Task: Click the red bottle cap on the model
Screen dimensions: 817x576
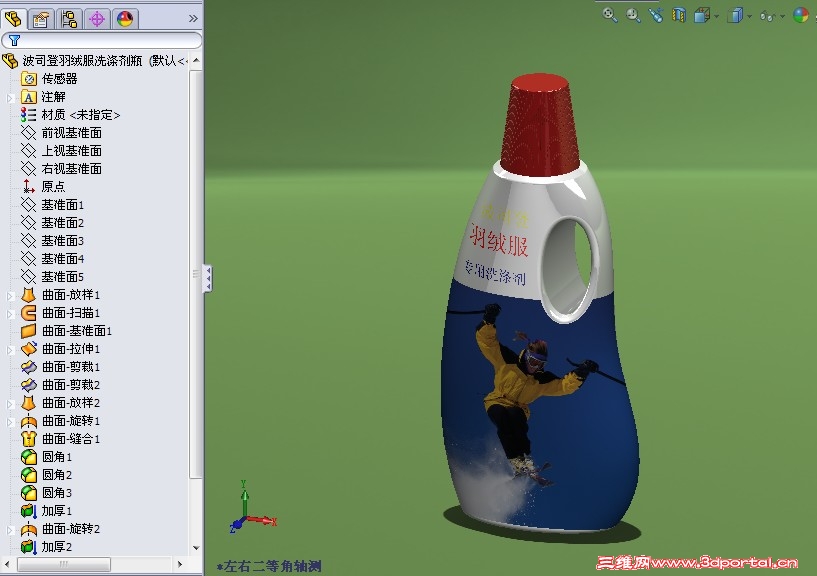Action: (540, 125)
